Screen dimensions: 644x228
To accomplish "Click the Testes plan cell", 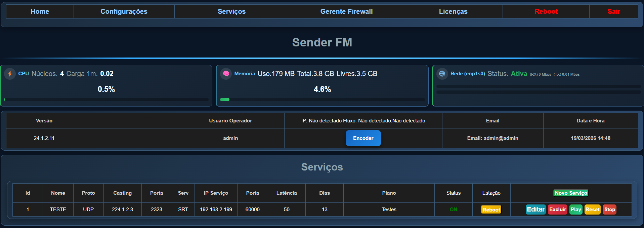I will tap(389, 210).
